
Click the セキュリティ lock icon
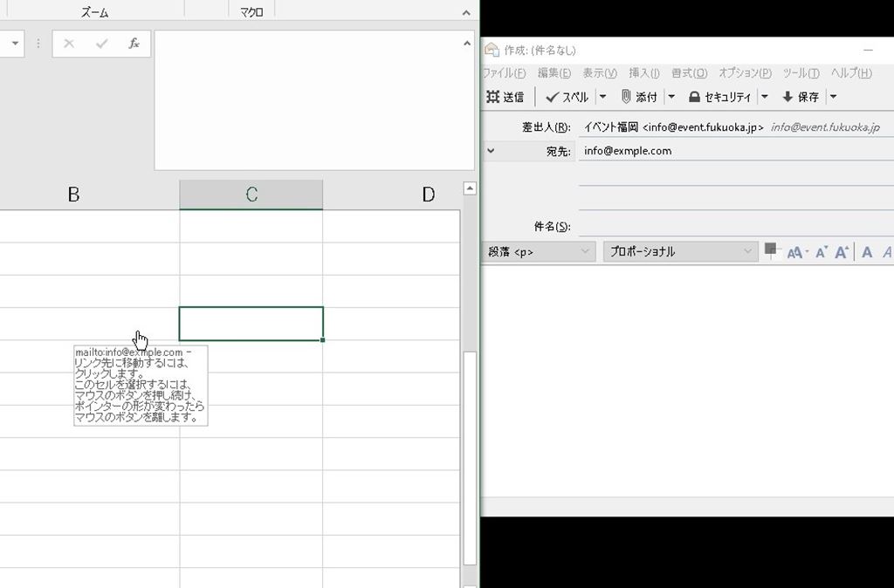[695, 97]
